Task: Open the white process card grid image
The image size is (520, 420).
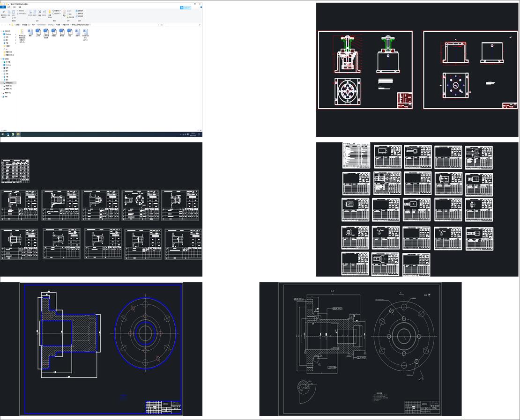Action: (x=417, y=209)
